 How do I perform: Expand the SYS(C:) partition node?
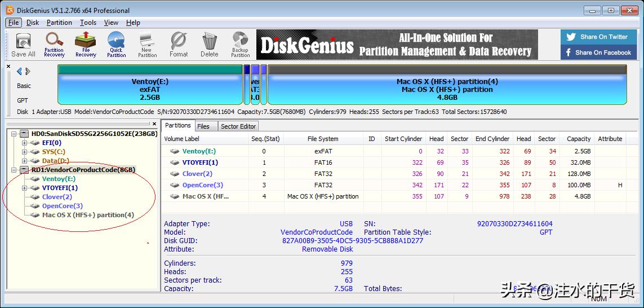coord(24,152)
